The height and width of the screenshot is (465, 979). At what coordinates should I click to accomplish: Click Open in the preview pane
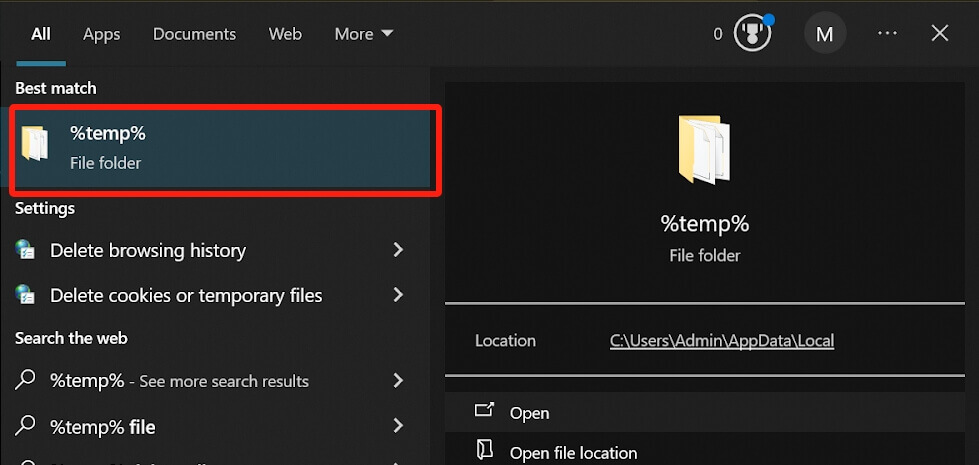coord(705,413)
